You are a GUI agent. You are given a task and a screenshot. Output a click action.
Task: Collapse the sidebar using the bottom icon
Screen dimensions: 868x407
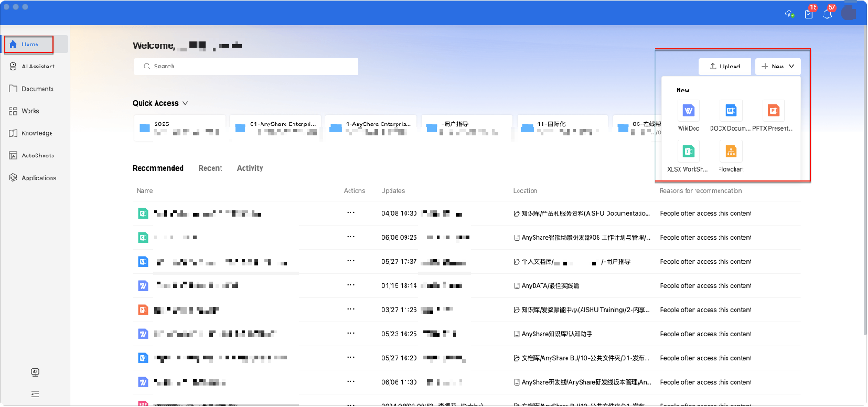click(35, 393)
